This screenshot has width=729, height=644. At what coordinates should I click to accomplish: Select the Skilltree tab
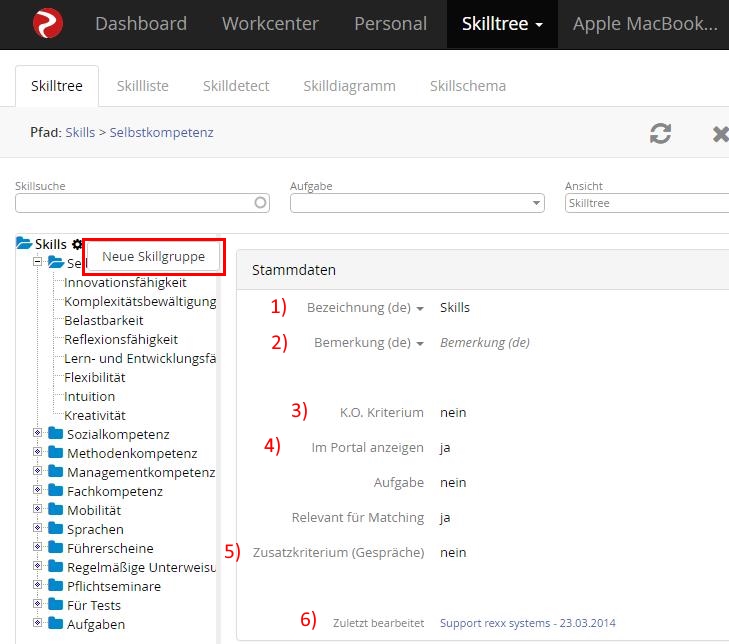[x=57, y=86]
